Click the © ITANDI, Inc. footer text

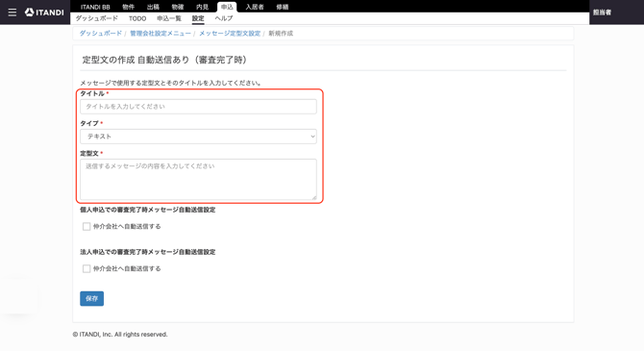click(x=120, y=335)
